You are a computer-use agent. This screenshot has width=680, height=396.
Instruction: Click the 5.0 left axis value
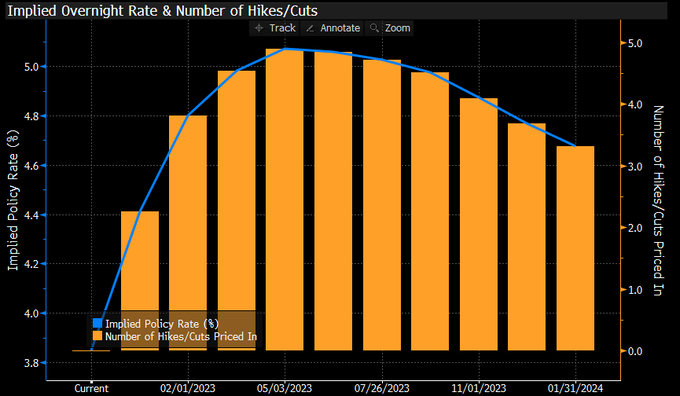pyautogui.click(x=31, y=67)
